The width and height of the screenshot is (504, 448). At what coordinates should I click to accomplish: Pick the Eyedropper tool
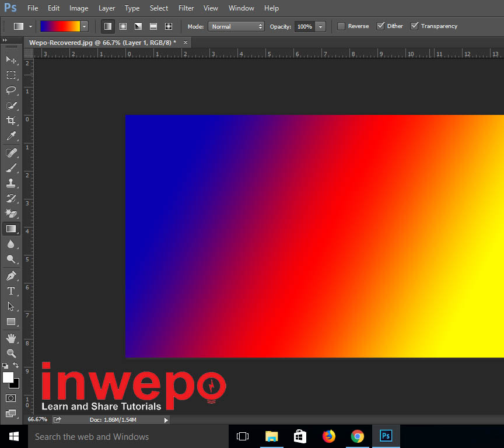pos(11,136)
